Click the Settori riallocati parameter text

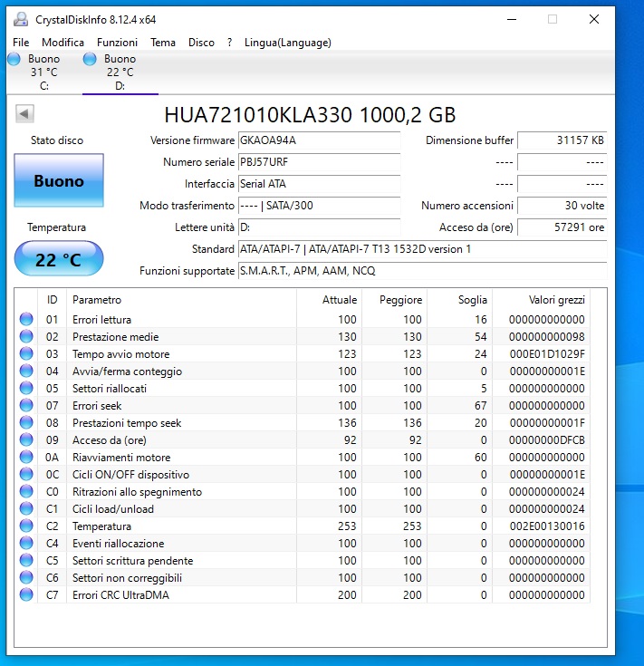pyautogui.click(x=110, y=388)
